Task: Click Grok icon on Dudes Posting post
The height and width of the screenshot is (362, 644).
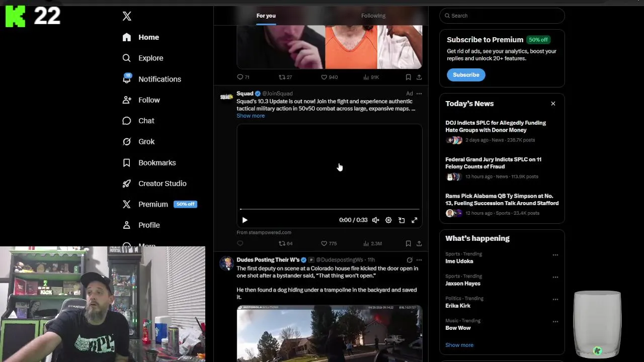Action: coord(410,260)
